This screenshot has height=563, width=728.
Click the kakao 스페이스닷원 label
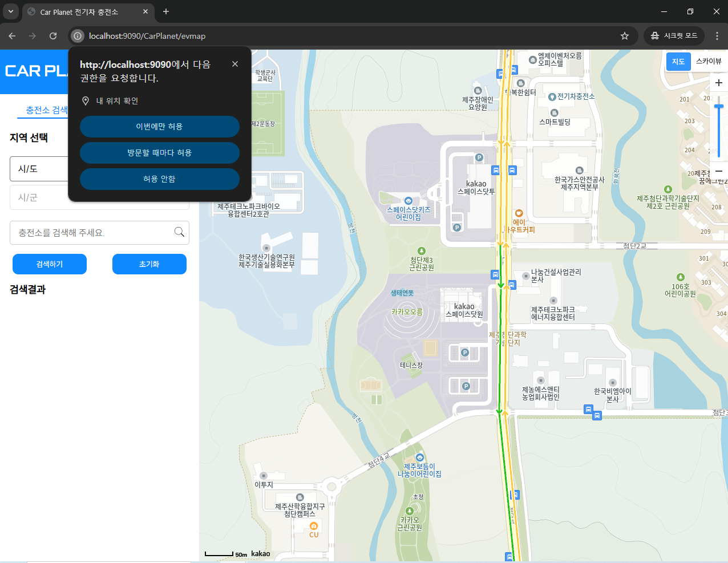[464, 310]
